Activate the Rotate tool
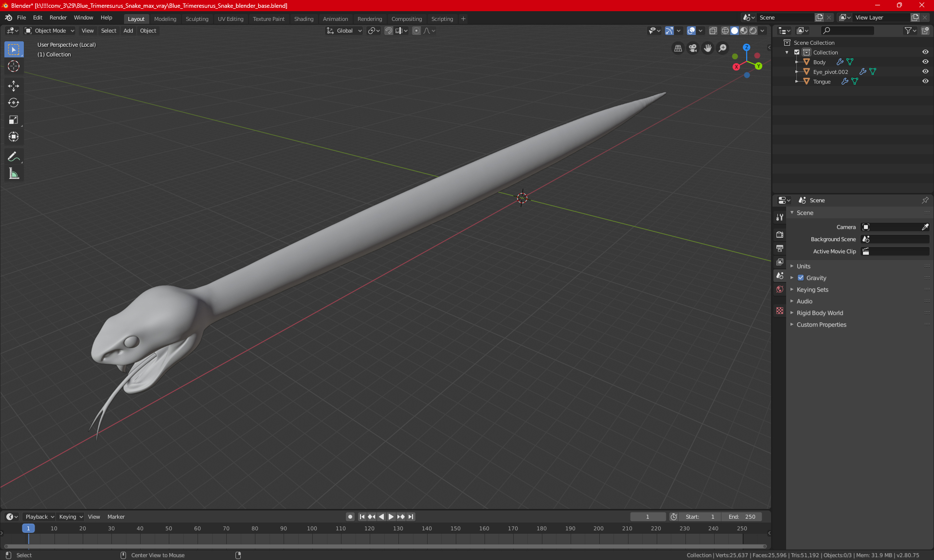 (x=14, y=103)
